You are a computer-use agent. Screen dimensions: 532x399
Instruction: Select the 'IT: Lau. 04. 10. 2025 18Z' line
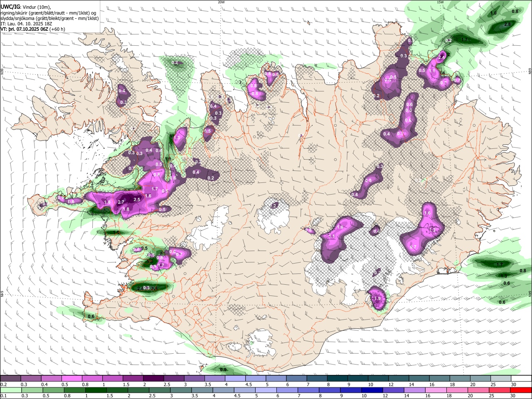[x=26, y=24]
